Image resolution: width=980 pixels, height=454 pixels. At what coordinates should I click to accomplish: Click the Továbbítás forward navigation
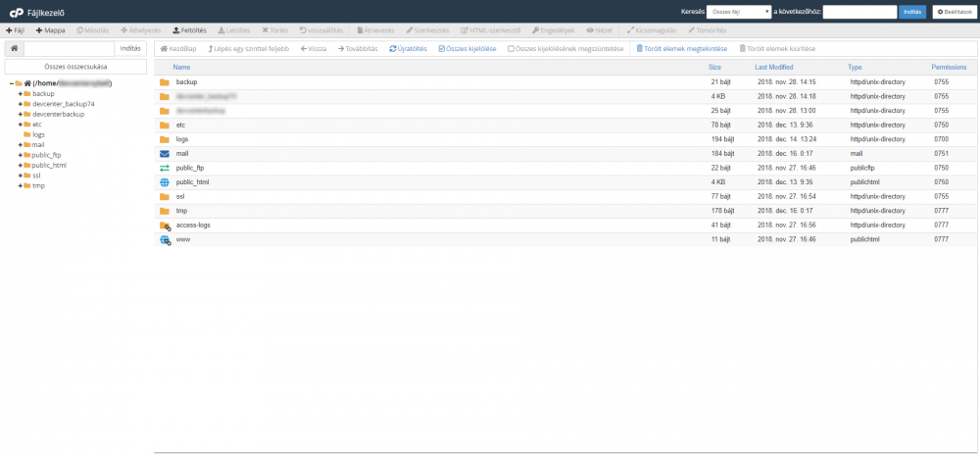click(358, 48)
